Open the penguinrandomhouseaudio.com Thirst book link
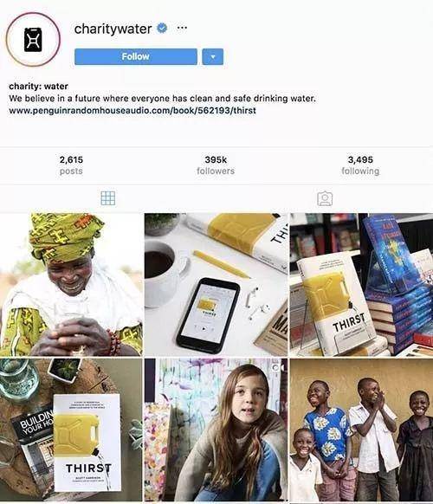 pos(132,111)
